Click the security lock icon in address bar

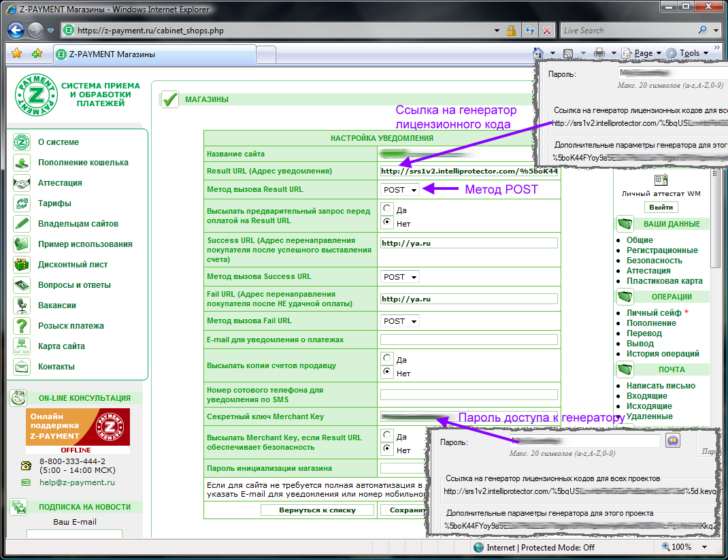pos(511,31)
